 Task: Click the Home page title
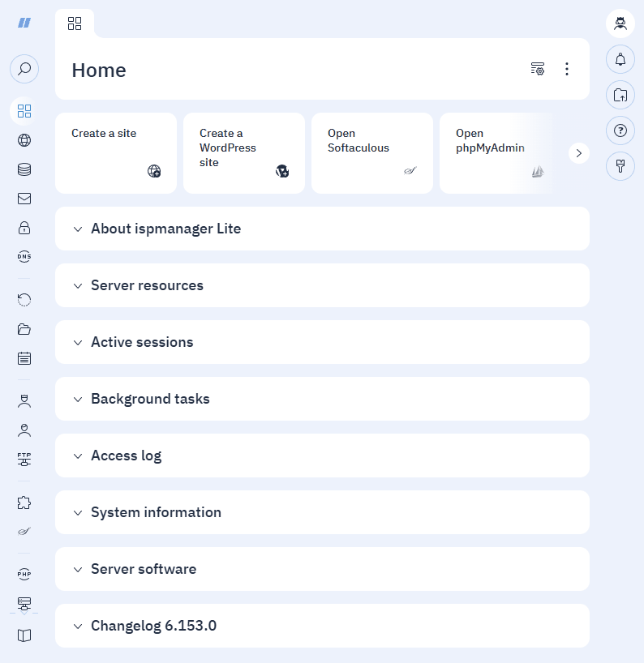(99, 71)
